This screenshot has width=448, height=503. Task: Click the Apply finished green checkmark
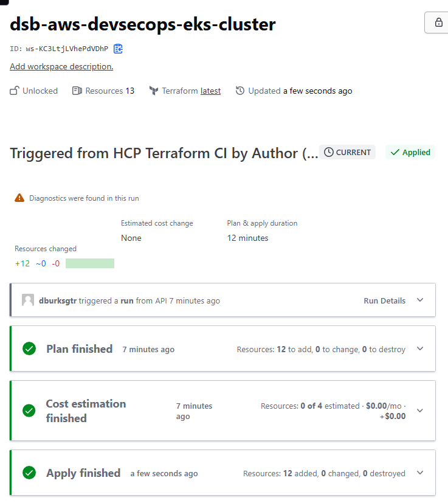pyautogui.click(x=29, y=473)
